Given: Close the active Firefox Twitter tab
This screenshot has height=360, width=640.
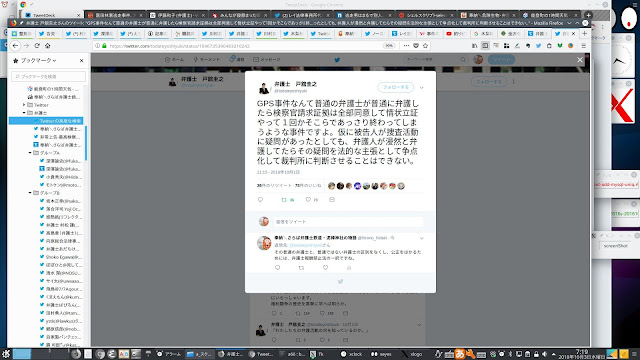Looking at the screenshot, I should (x=573, y=33).
